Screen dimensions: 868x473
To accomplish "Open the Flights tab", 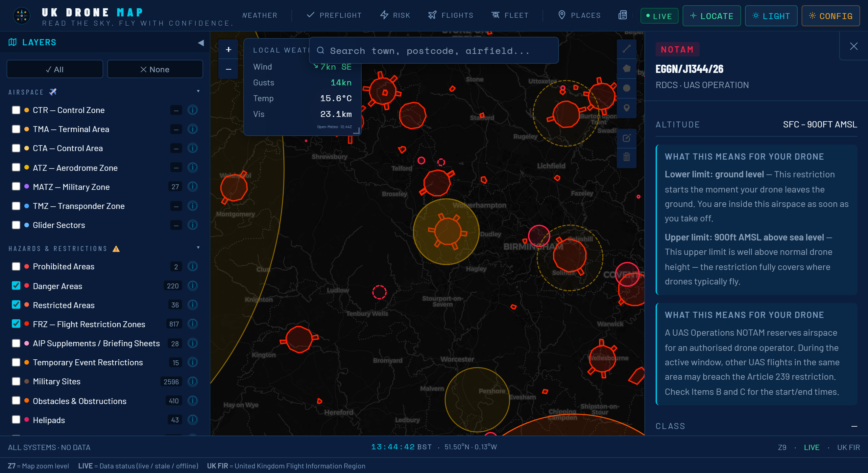I will click(450, 15).
